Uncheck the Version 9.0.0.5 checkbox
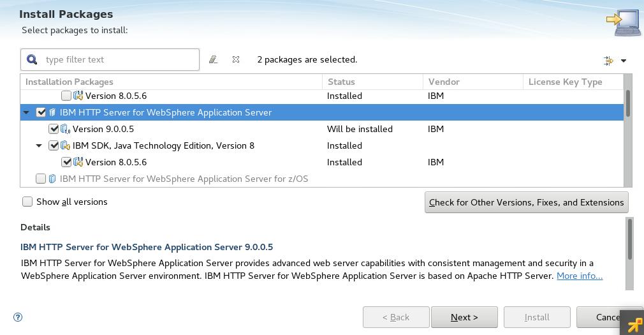This screenshot has width=644, height=335. pyautogui.click(x=54, y=129)
